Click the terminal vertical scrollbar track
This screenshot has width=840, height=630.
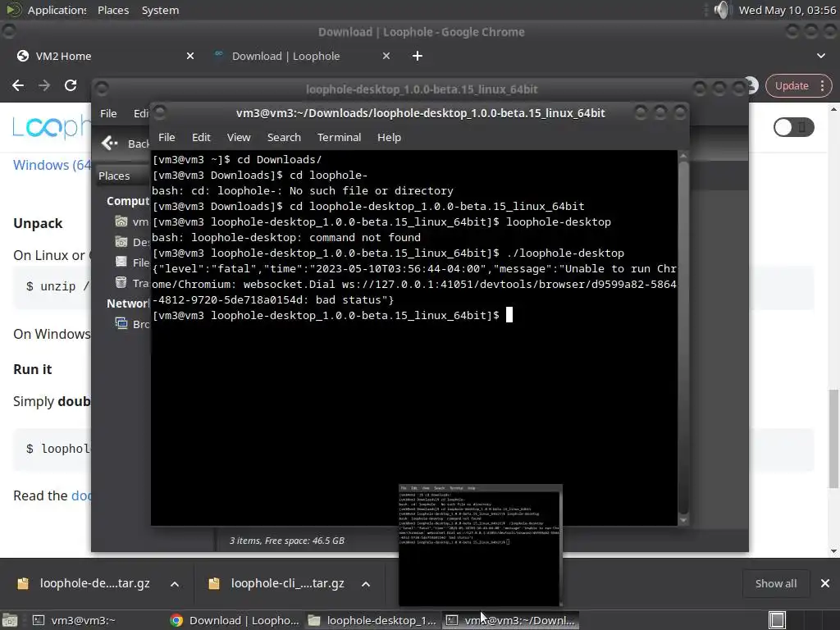[x=683, y=337]
